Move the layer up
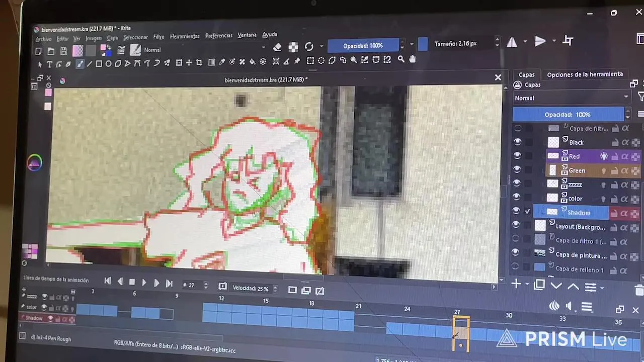The width and height of the screenshot is (644, 362). (x=573, y=286)
